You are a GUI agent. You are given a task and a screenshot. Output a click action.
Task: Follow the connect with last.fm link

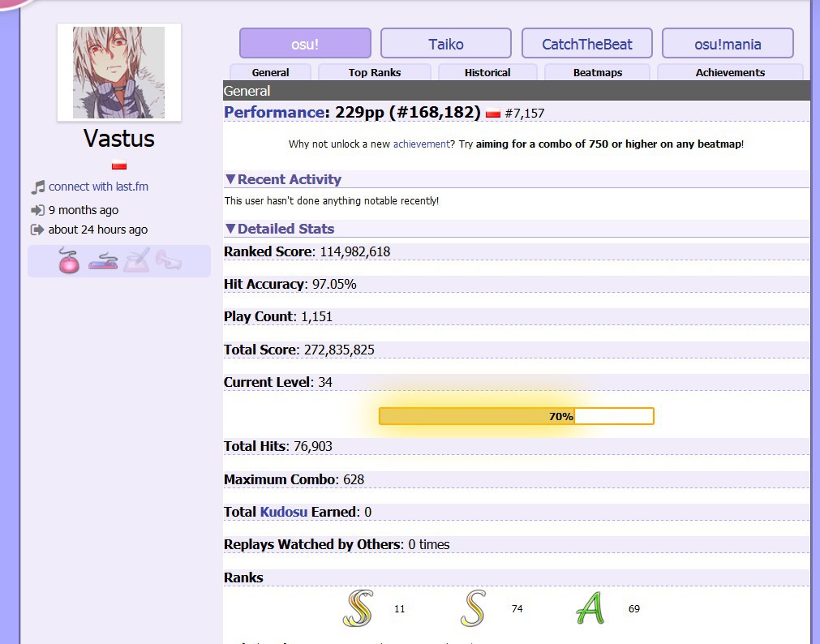(98, 187)
